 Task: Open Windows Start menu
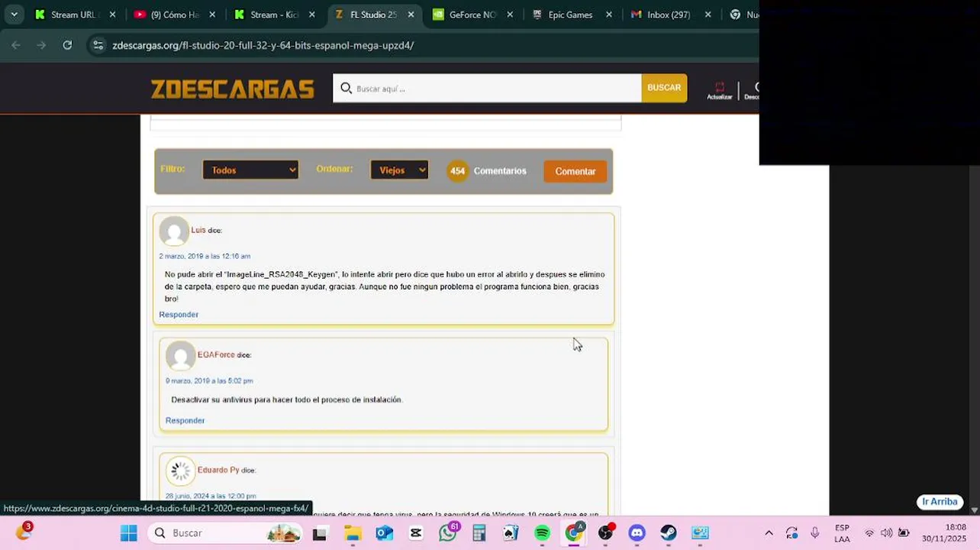tap(128, 533)
